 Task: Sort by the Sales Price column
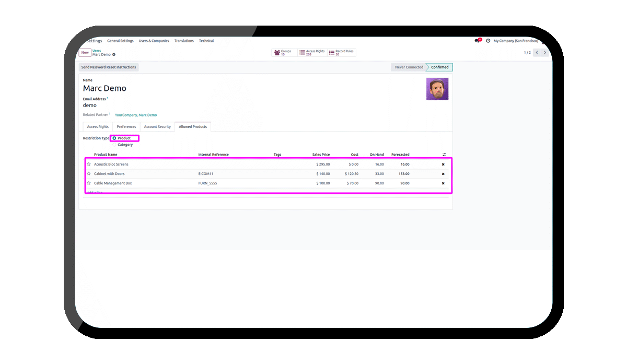click(x=321, y=155)
